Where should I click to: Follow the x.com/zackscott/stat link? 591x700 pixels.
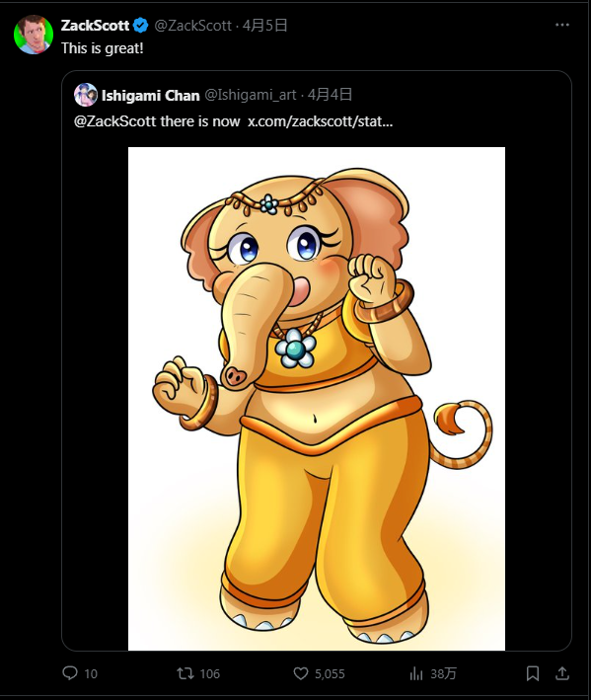[x=321, y=121]
